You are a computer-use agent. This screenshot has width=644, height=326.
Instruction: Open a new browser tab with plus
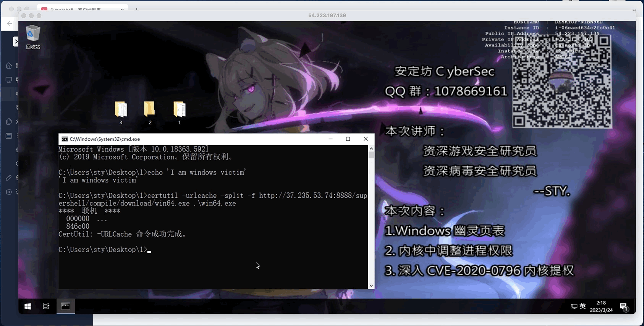(x=137, y=9)
